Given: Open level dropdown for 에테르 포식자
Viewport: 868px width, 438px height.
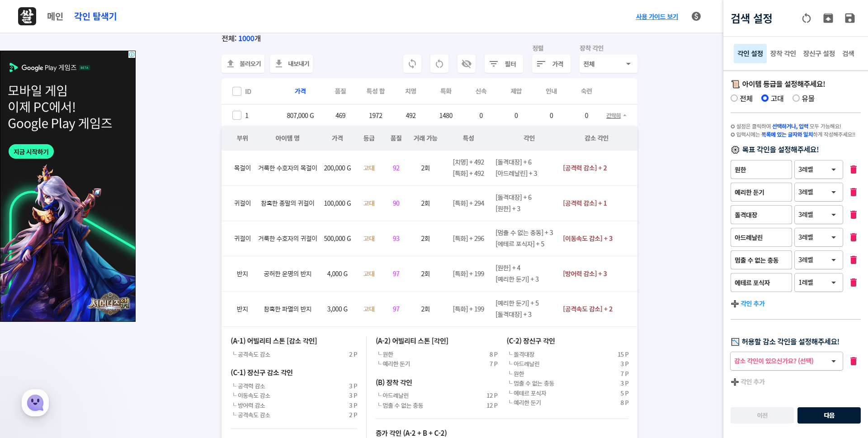Looking at the screenshot, I should click(x=819, y=283).
